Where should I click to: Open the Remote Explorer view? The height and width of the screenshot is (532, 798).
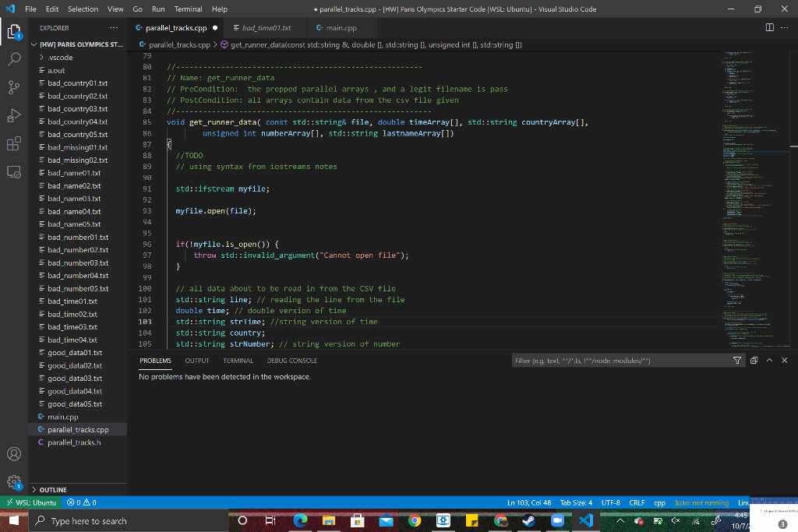tap(14, 171)
